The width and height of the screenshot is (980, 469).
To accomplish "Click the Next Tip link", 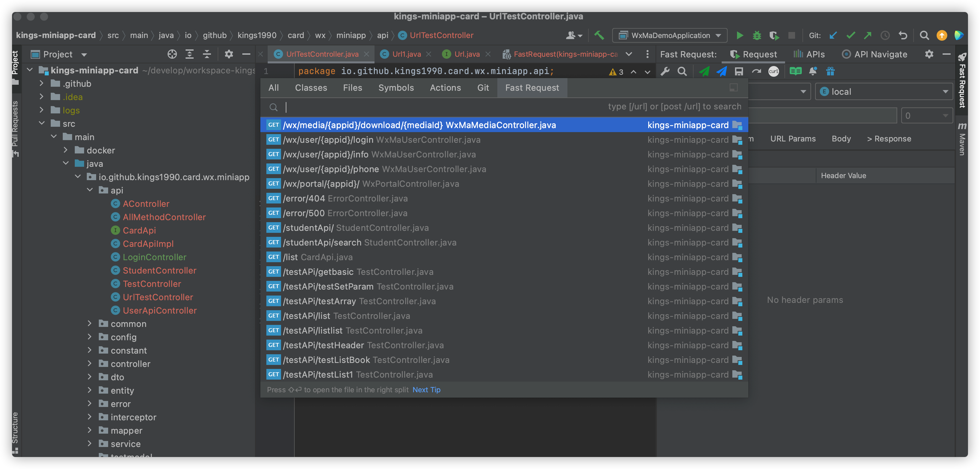I will tap(426, 390).
